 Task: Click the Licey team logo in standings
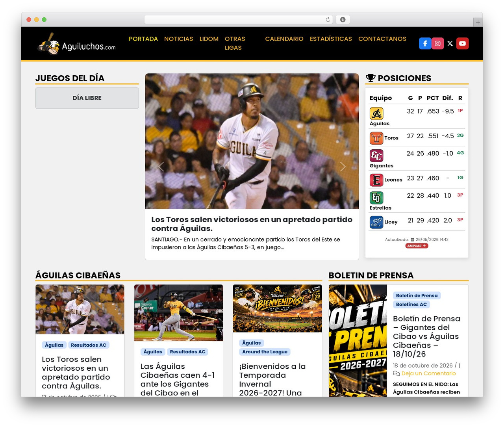pyautogui.click(x=376, y=222)
